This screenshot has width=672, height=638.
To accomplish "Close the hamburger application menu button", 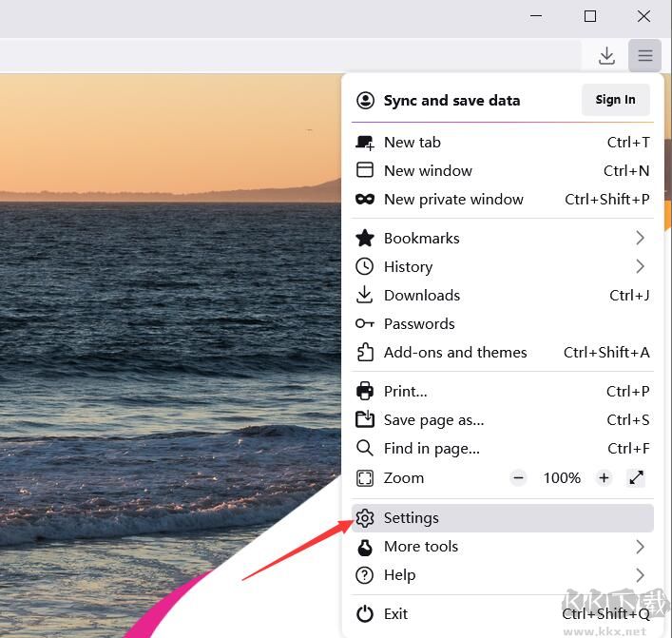I will click(644, 56).
